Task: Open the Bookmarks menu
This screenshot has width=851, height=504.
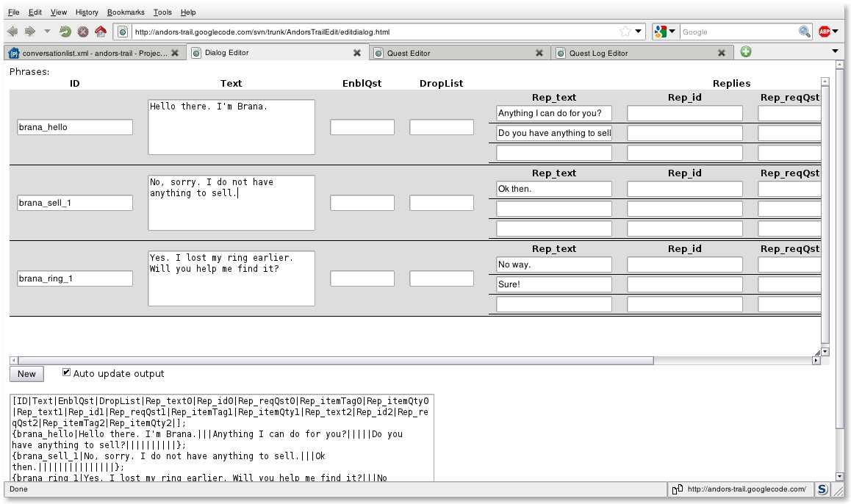Action: point(126,12)
